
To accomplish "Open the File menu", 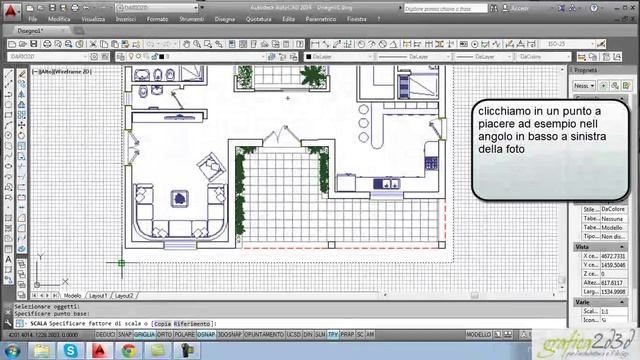I will point(33,19).
